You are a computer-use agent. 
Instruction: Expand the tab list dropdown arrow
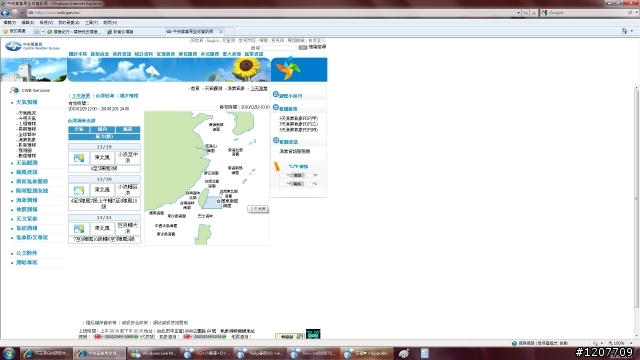(43, 31)
